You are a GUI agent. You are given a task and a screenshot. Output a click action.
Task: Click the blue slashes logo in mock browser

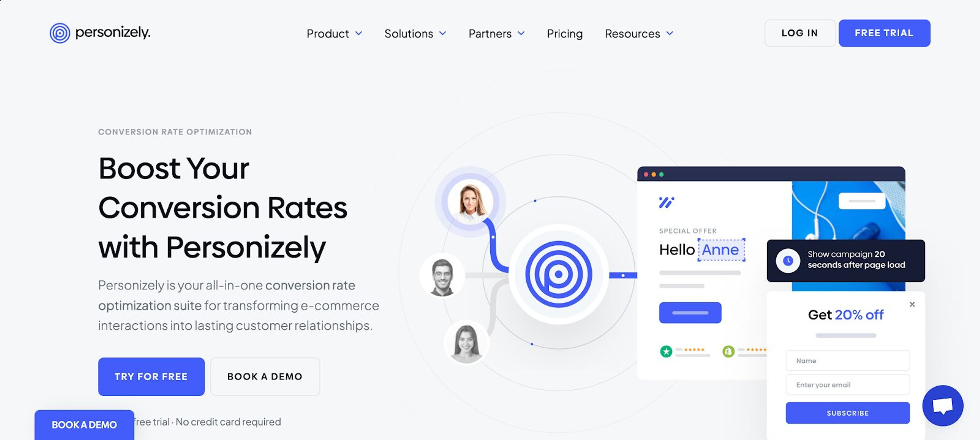tap(666, 203)
